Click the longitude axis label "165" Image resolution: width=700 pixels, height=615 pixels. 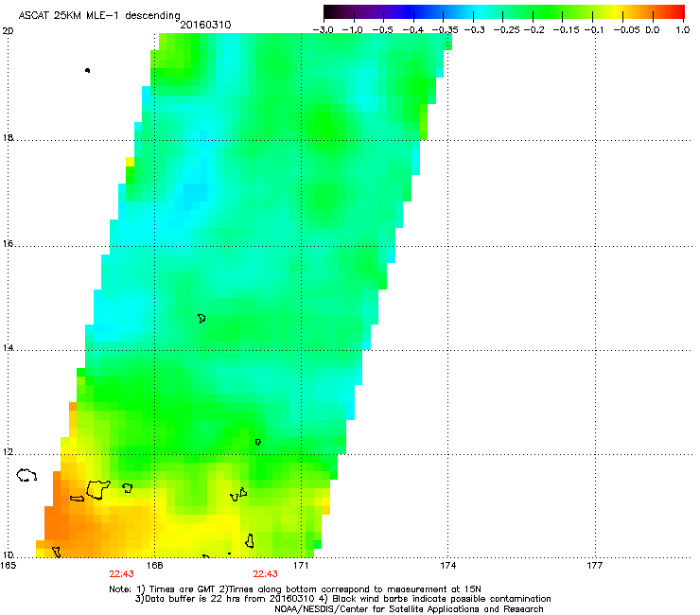tap(9, 566)
